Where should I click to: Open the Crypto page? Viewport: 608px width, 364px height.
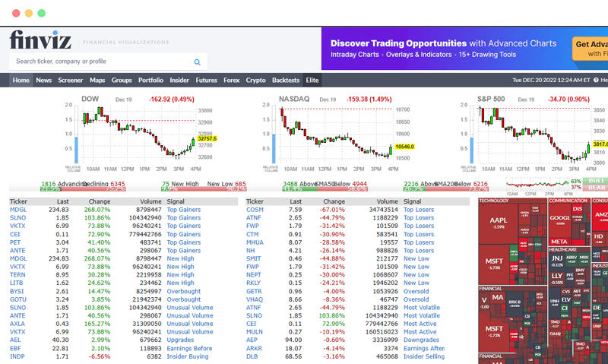pos(256,81)
